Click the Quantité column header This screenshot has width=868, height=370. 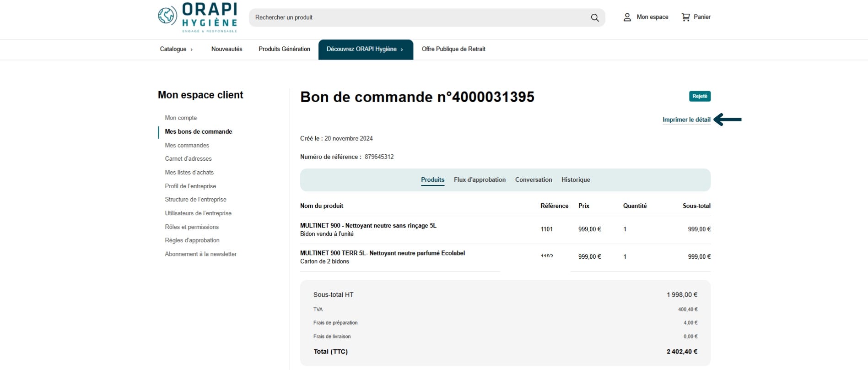pos(635,206)
